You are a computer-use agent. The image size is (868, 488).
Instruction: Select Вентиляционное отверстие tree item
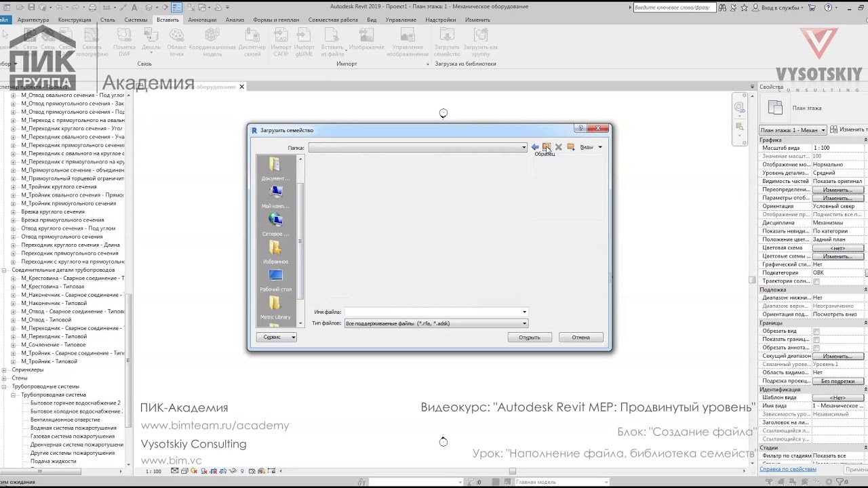pos(65,420)
